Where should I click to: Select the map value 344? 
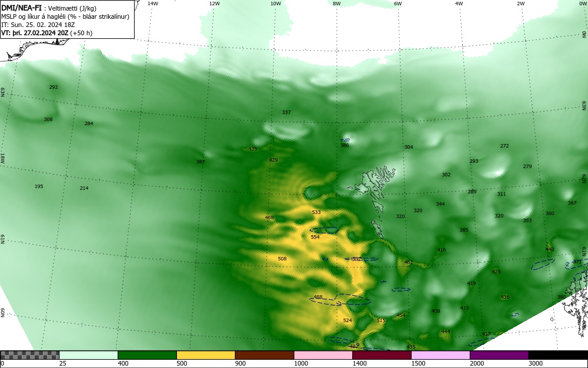point(440,204)
